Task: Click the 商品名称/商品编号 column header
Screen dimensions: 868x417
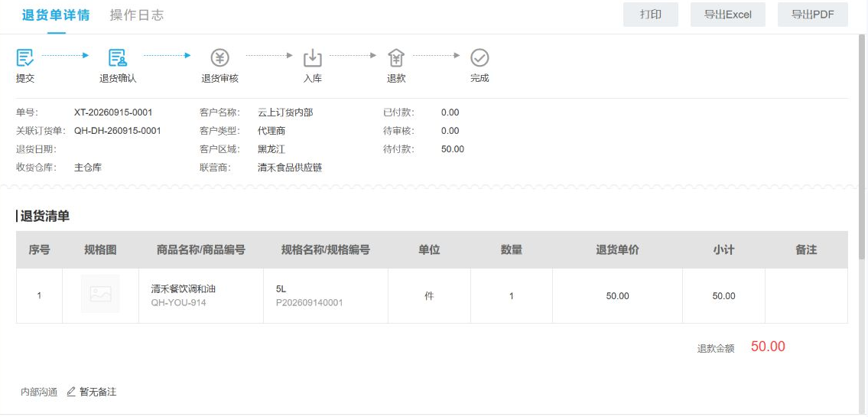Action: pyautogui.click(x=201, y=249)
